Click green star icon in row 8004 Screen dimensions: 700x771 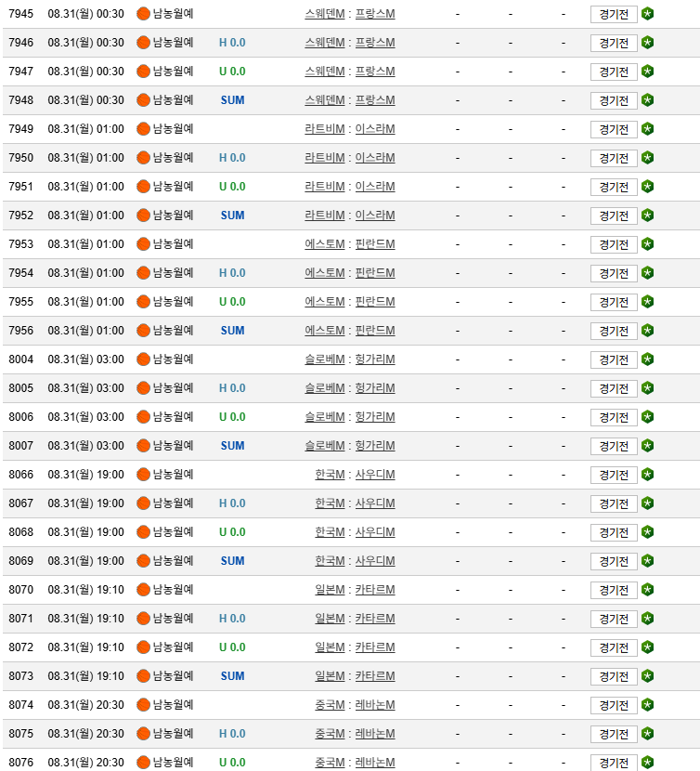click(x=647, y=359)
